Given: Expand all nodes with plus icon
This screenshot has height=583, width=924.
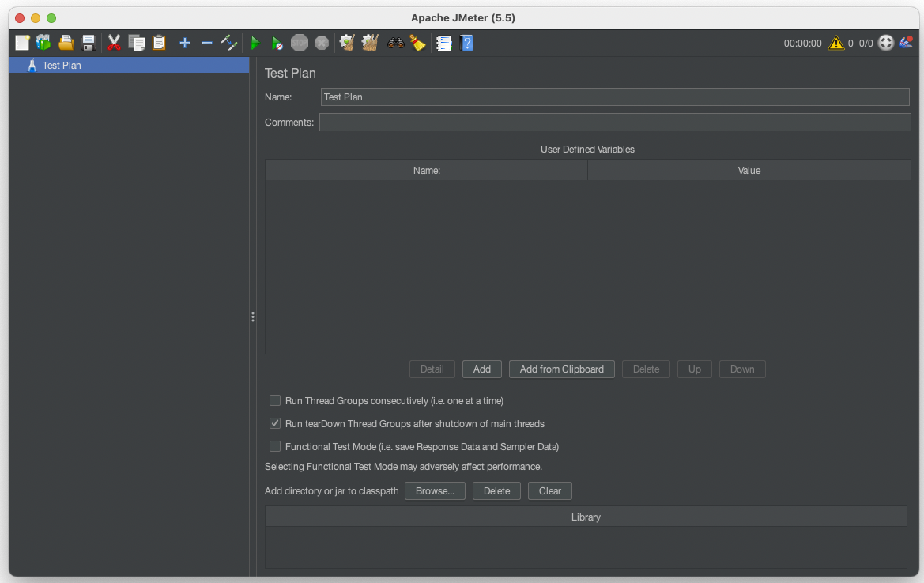Looking at the screenshot, I should [184, 43].
